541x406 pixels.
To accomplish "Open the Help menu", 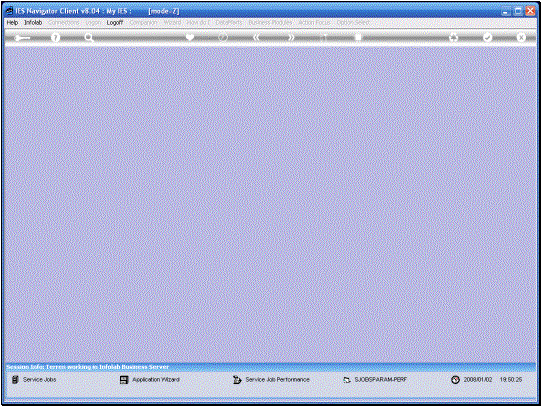I will click(12, 22).
